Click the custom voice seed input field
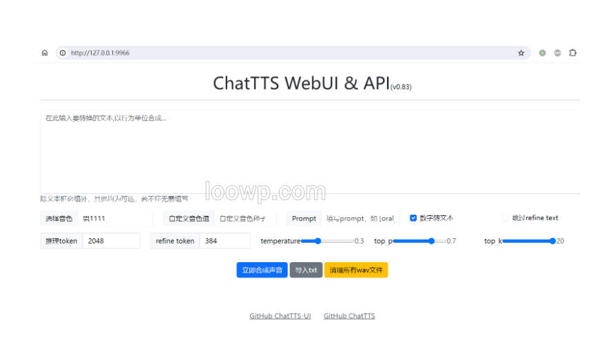 pyautogui.click(x=245, y=218)
